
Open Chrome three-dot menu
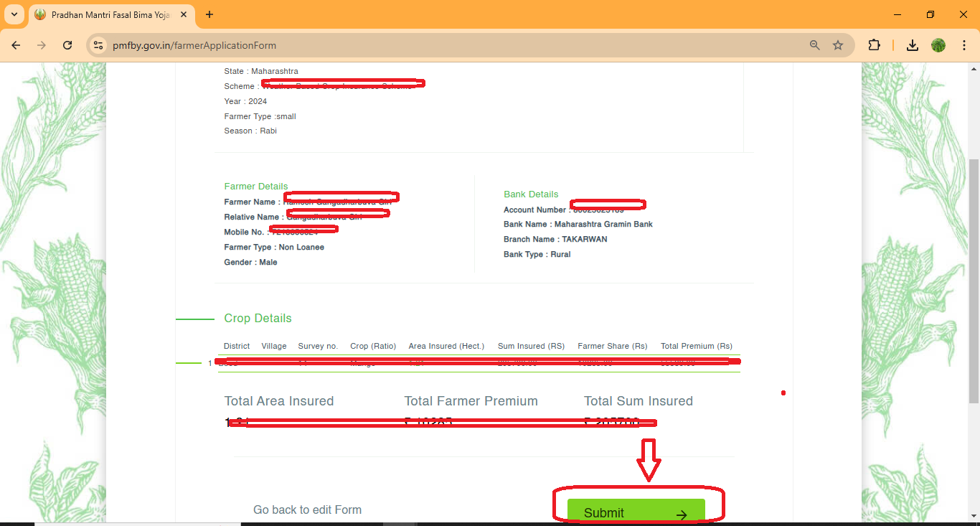(962, 45)
